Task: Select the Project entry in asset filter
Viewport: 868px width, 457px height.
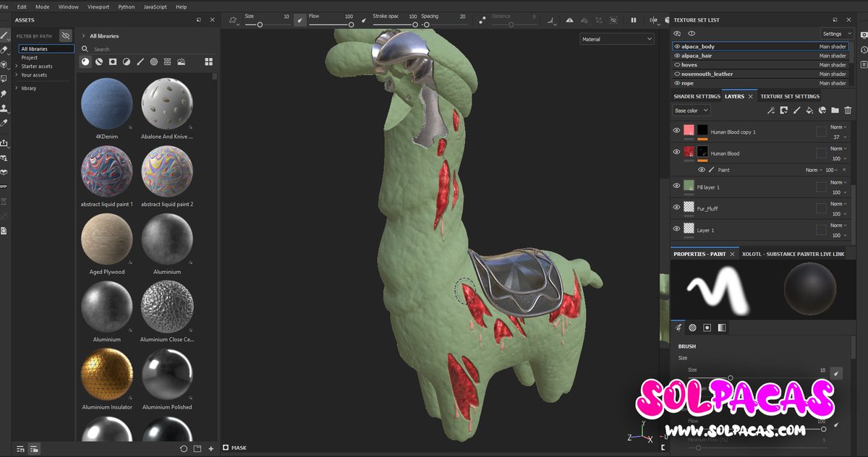Action: tap(30, 57)
